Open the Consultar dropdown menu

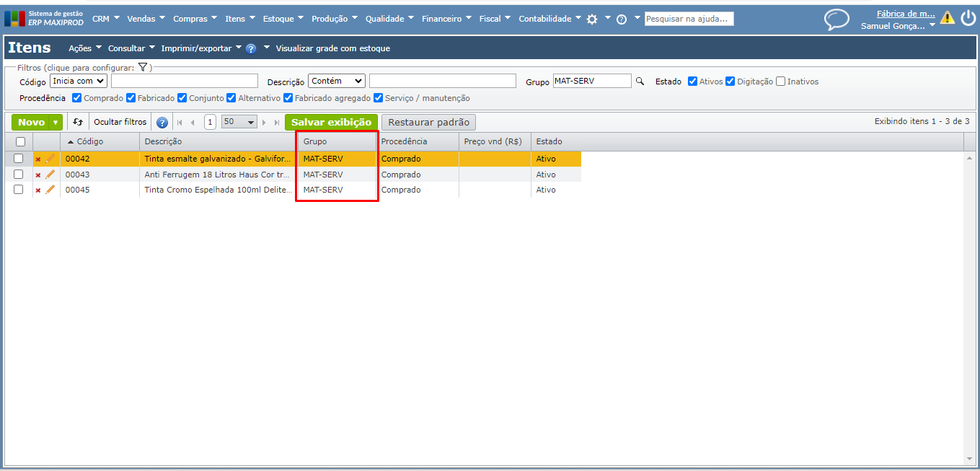tap(131, 48)
